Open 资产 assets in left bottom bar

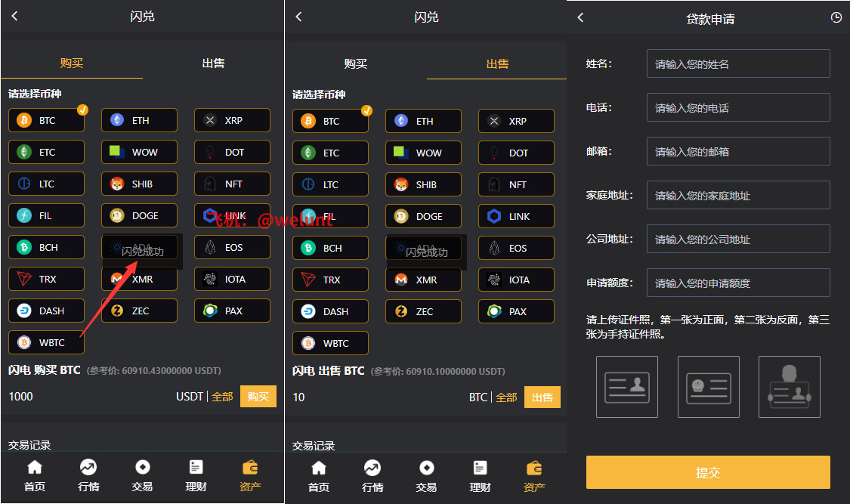pos(250,475)
